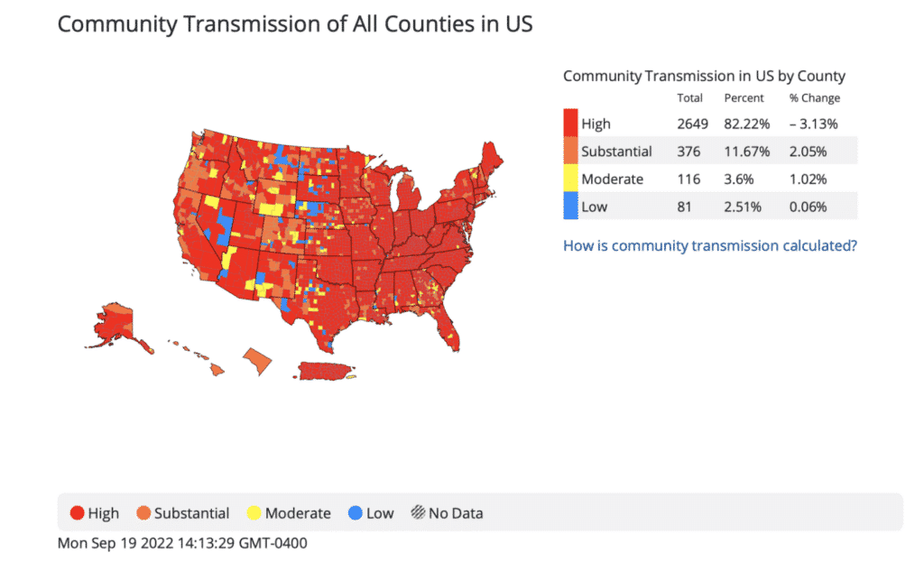Click the orange Substantial swatch in table
The height and width of the screenshot is (562, 924).
pos(570,151)
